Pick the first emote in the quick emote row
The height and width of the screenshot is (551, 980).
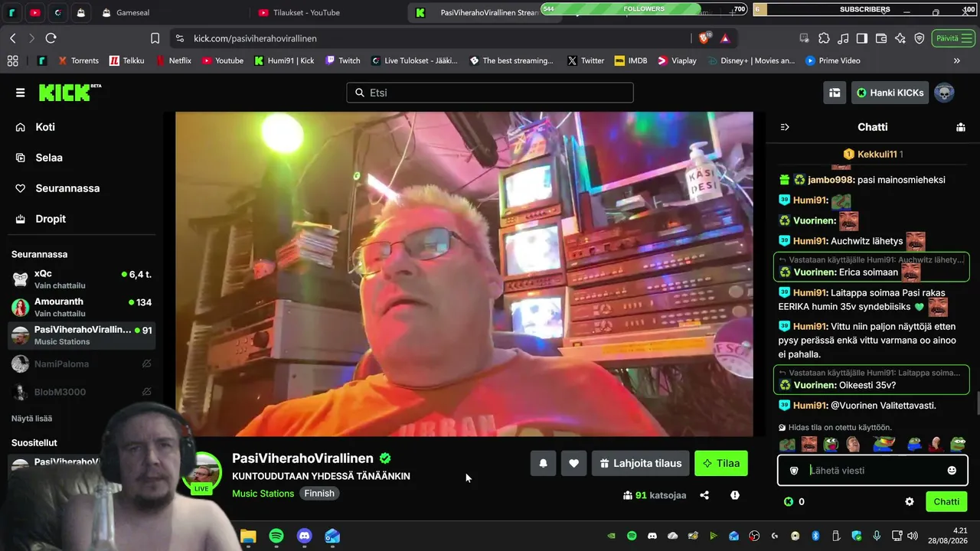[787, 445]
